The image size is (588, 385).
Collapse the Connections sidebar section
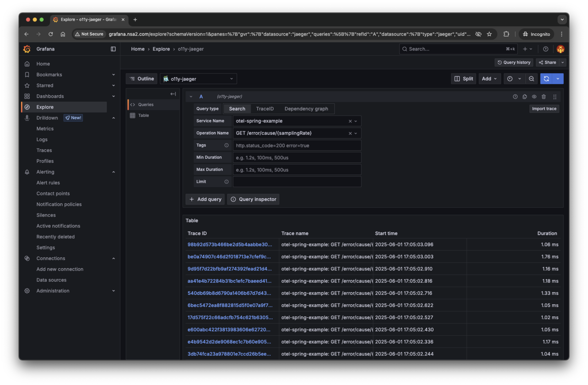click(113, 258)
